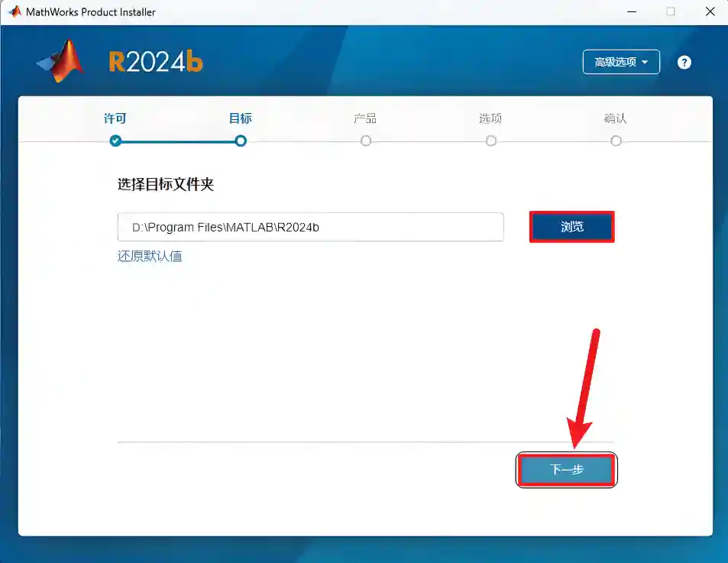
Task: Select the 目标 step label
Action: tap(241, 118)
